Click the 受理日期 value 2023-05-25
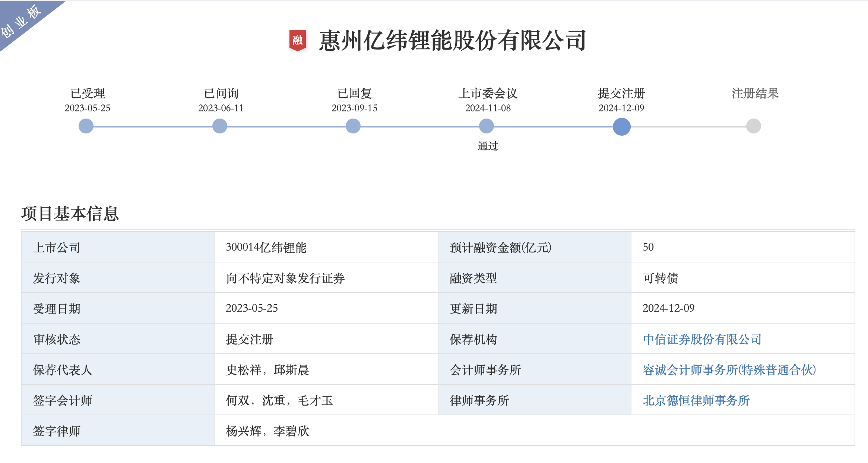Viewport: 868px width, 463px height. (252, 308)
